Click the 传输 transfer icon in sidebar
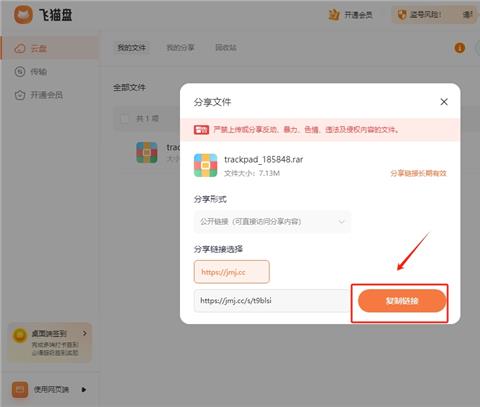 coord(20,71)
